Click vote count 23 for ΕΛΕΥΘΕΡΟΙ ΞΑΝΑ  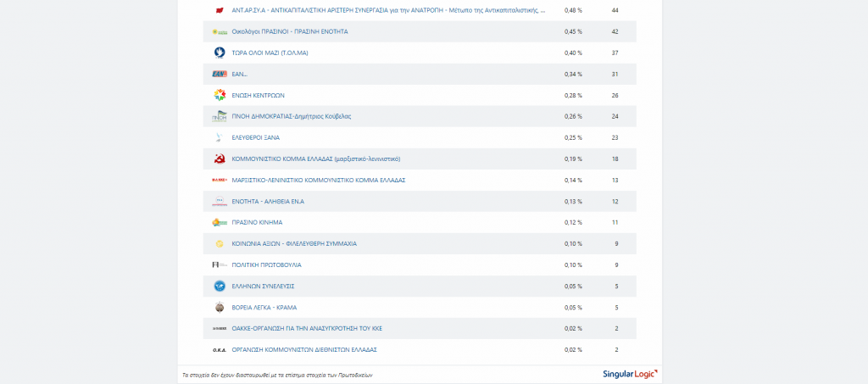coord(615,138)
